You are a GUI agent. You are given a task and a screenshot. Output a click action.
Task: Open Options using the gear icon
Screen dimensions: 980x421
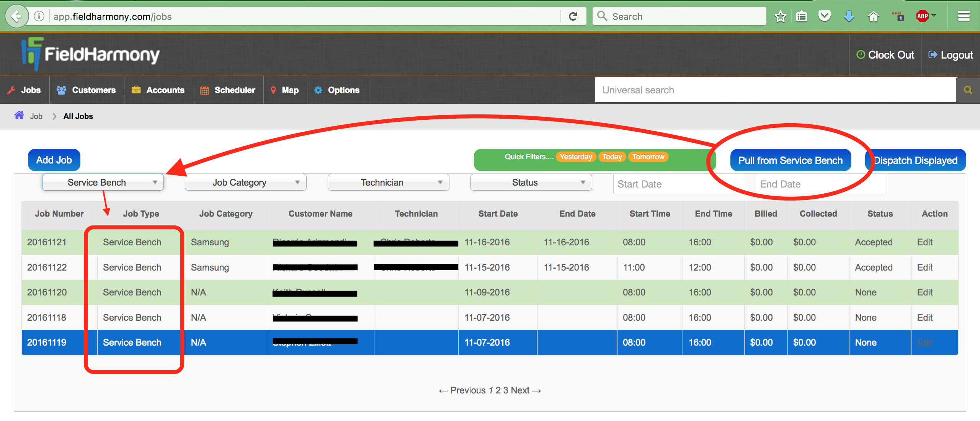click(x=318, y=90)
